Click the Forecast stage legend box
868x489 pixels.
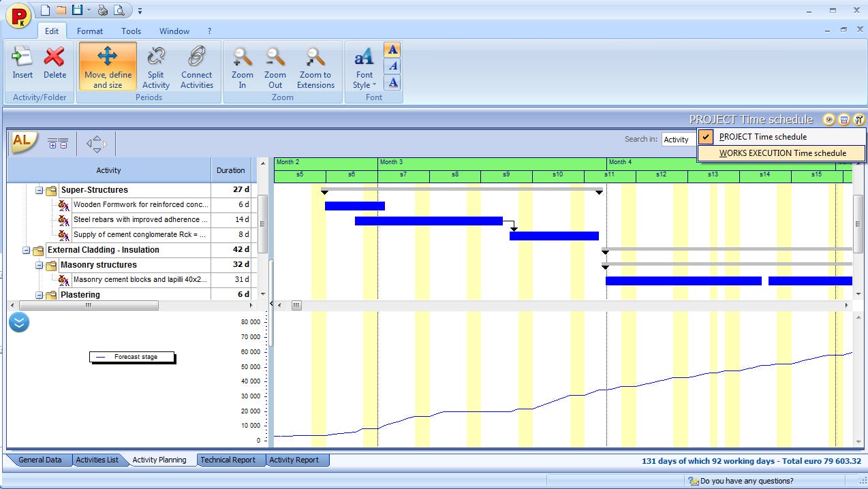click(x=131, y=356)
